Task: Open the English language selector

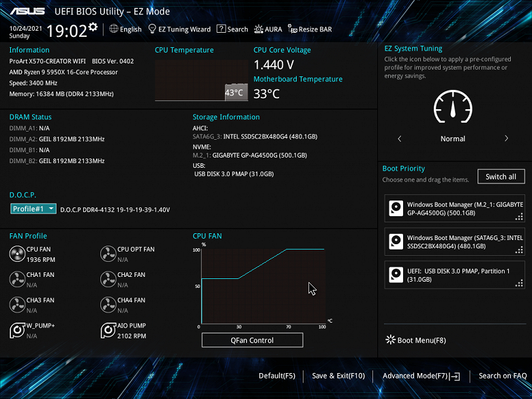Action: pos(125,29)
